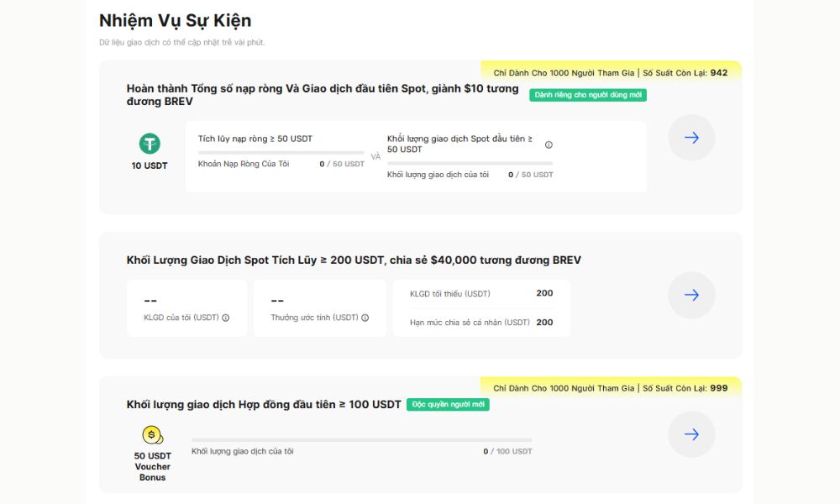Screen dimensions: 840x504
Task: Click info icon next to 'Thưởng ước tính (USDT)'
Action: pyautogui.click(x=364, y=318)
